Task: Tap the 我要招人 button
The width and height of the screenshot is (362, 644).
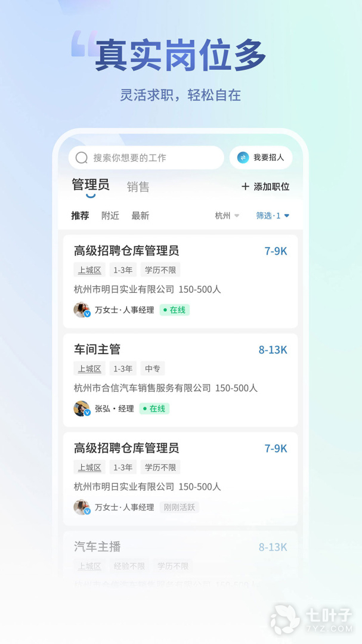Action: pos(261,157)
